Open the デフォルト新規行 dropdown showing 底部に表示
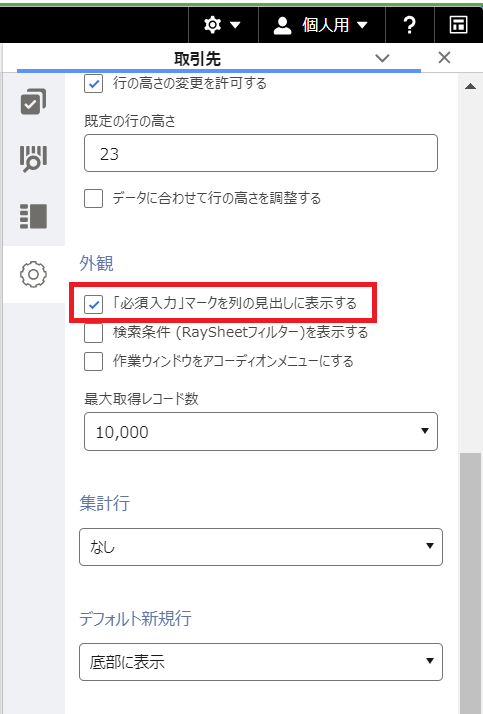The height and width of the screenshot is (714, 483). (x=261, y=662)
